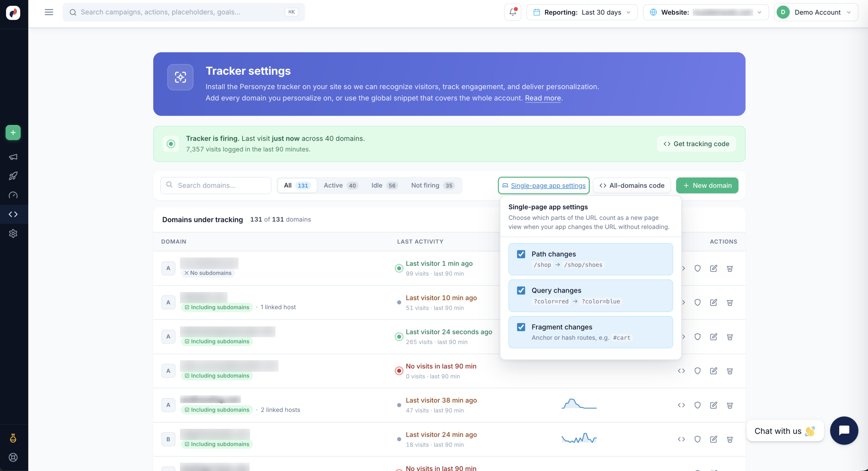Focus the global search campaigns field

[x=183, y=12]
